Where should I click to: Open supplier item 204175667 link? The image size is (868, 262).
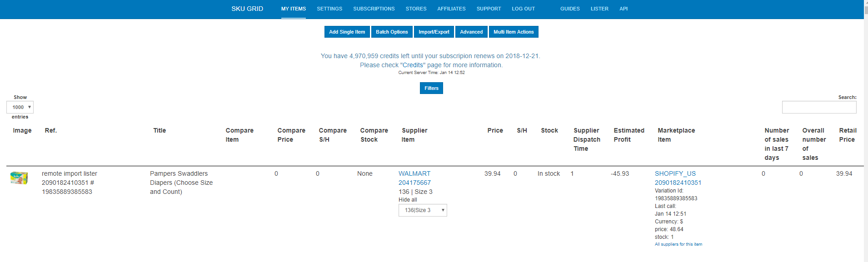[414, 183]
